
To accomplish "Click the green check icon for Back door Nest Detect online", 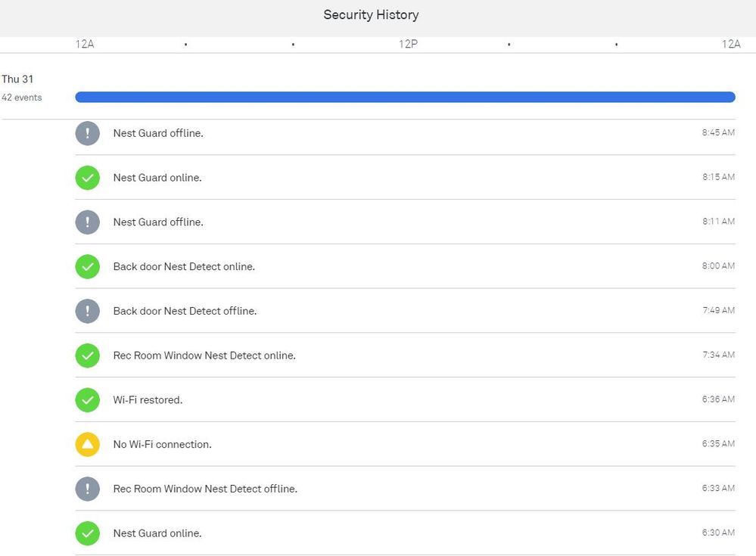I will (x=87, y=266).
